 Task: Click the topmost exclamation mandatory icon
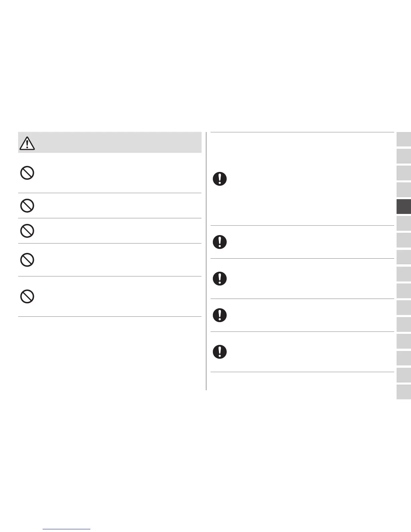tap(220, 179)
